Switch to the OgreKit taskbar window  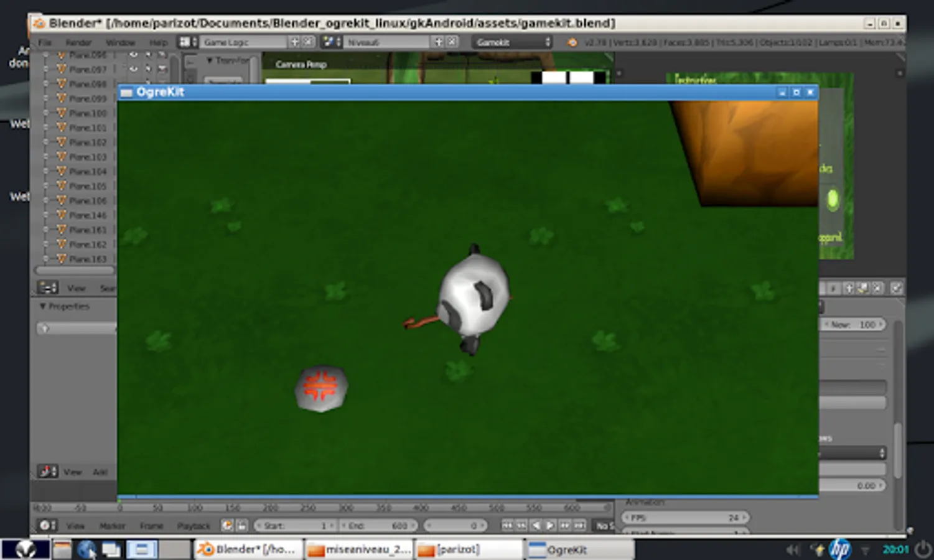pyautogui.click(x=579, y=549)
